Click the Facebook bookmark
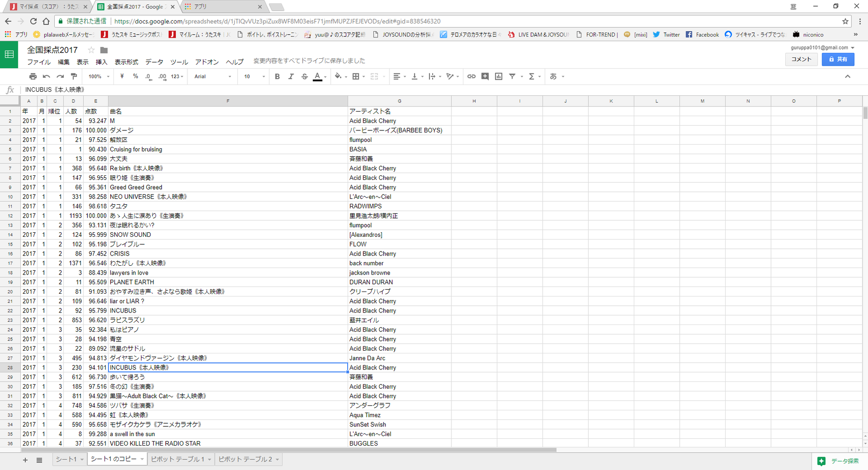868x470 pixels. 702,34
